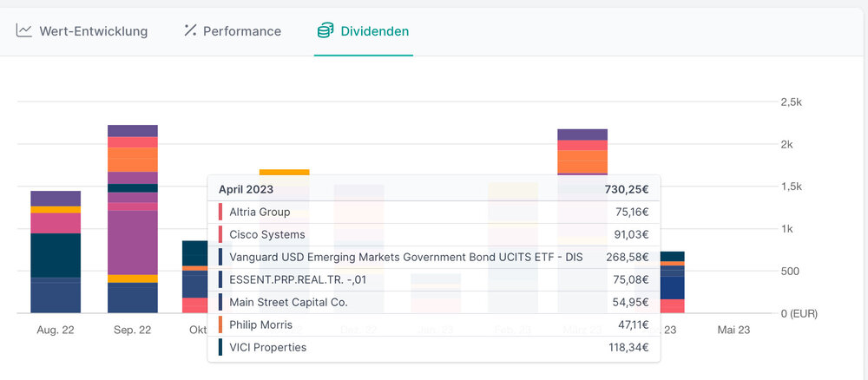
Task: Click the VICI Properties dark blue marker
Action: [220, 347]
